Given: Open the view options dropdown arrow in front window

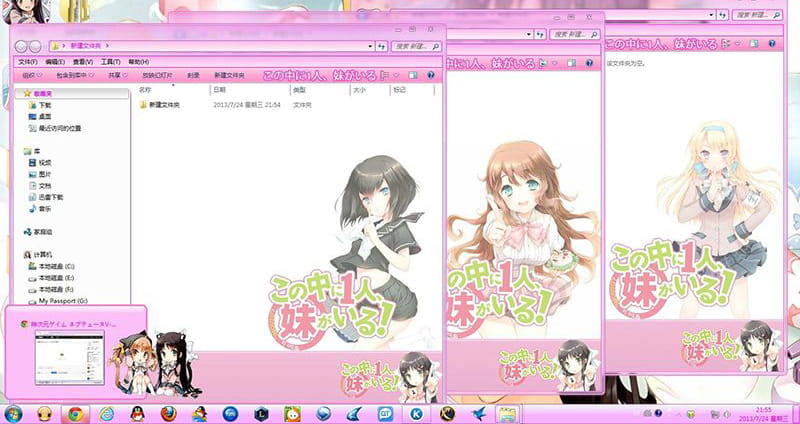Looking at the screenshot, I should [398, 76].
